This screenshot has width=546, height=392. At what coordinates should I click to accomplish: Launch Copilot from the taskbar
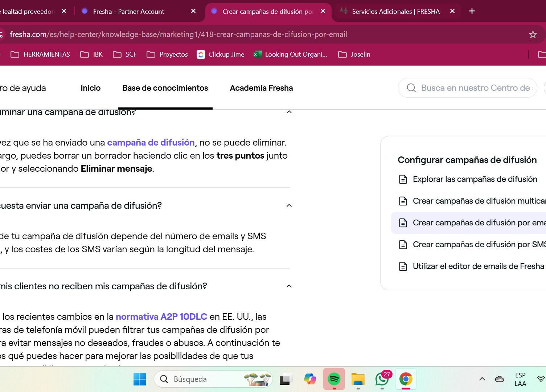pyautogui.click(x=310, y=379)
